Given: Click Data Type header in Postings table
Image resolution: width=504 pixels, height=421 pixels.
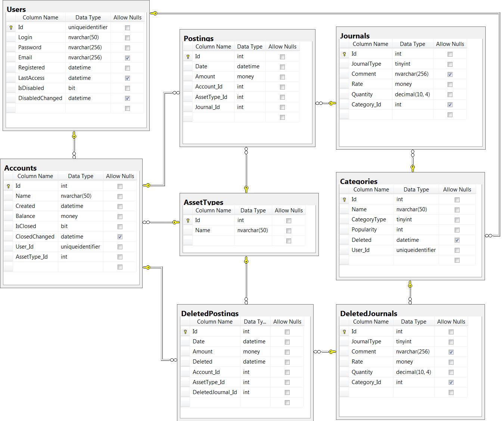Looking at the screenshot, I should [x=250, y=47].
